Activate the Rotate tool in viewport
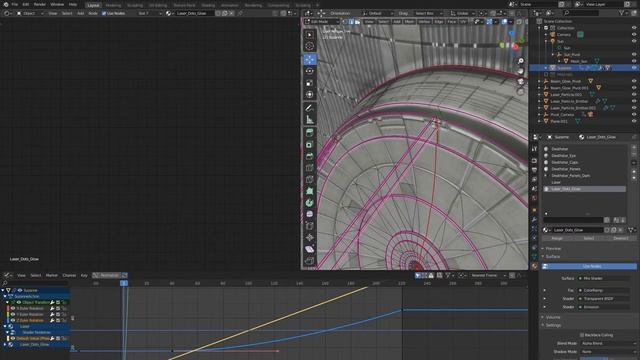Image resolution: width=640 pixels, height=360 pixels. point(309,71)
